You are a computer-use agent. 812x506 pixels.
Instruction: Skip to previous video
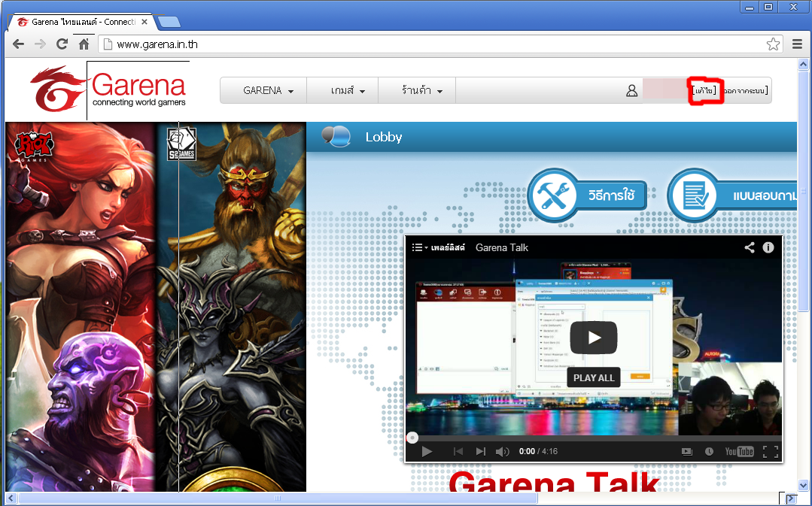click(x=458, y=452)
